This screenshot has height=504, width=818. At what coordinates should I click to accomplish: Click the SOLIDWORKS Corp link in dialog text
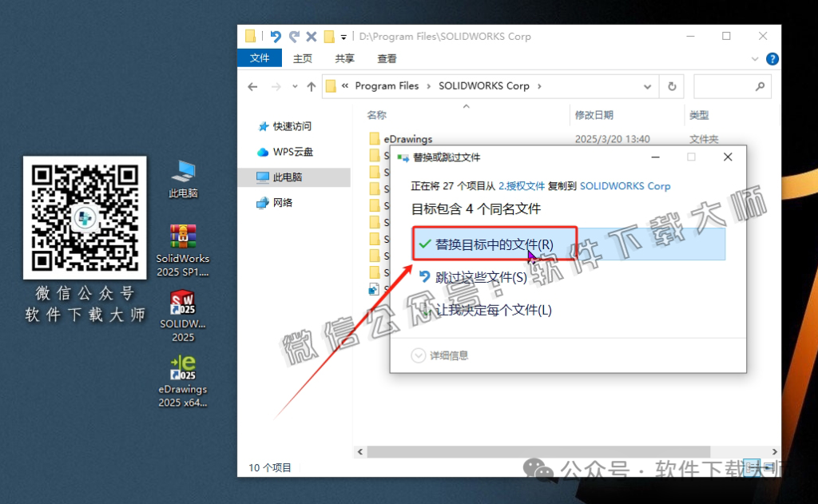tap(625, 186)
